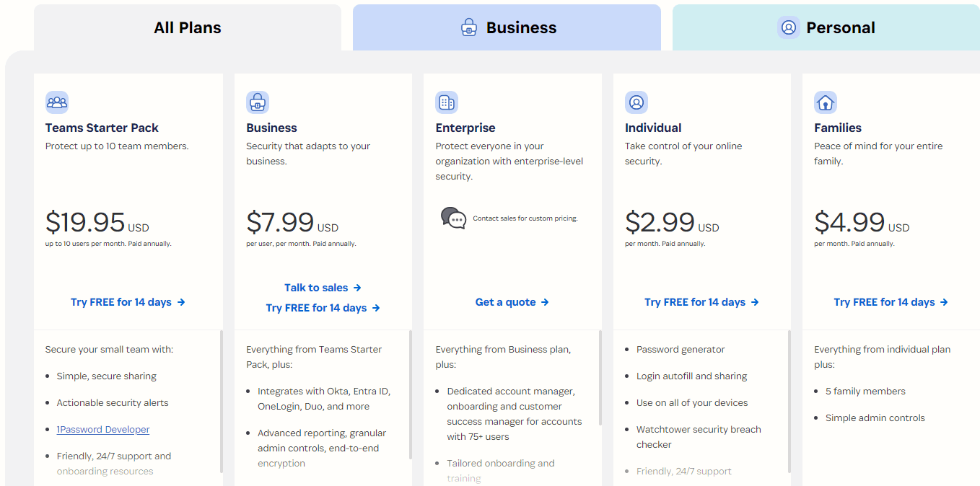Open the 1Password Developer link
The width and height of the screenshot is (980, 486).
103,430
